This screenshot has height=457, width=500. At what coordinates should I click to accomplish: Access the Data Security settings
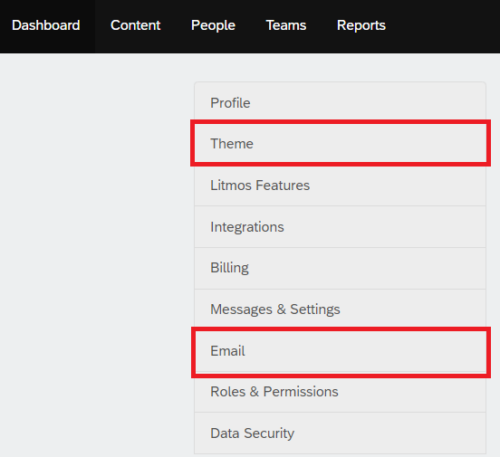340,433
